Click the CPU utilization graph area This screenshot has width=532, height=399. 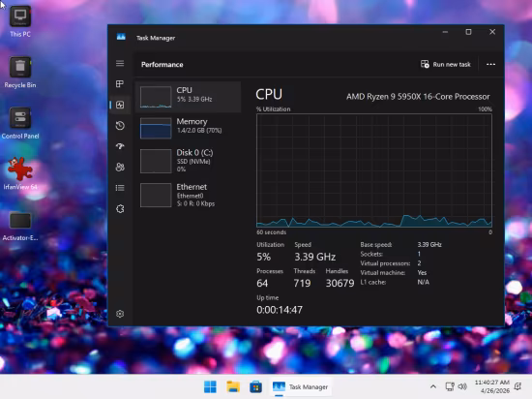pos(374,170)
